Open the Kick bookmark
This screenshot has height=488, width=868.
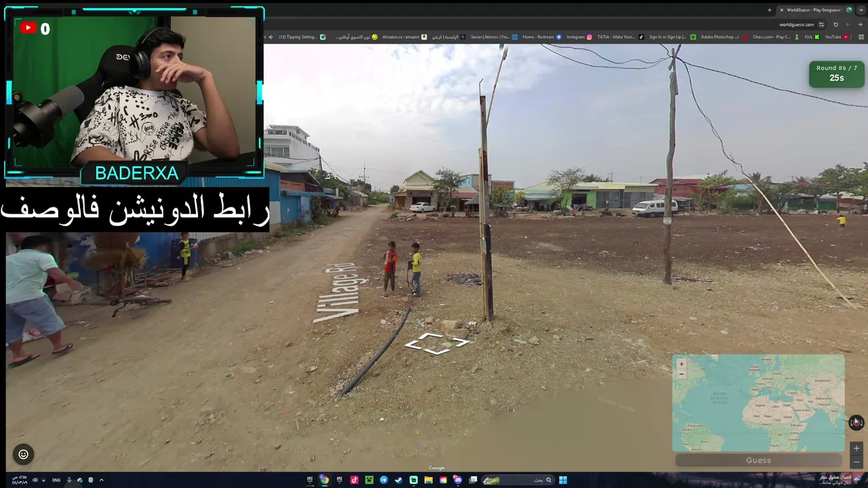811,37
